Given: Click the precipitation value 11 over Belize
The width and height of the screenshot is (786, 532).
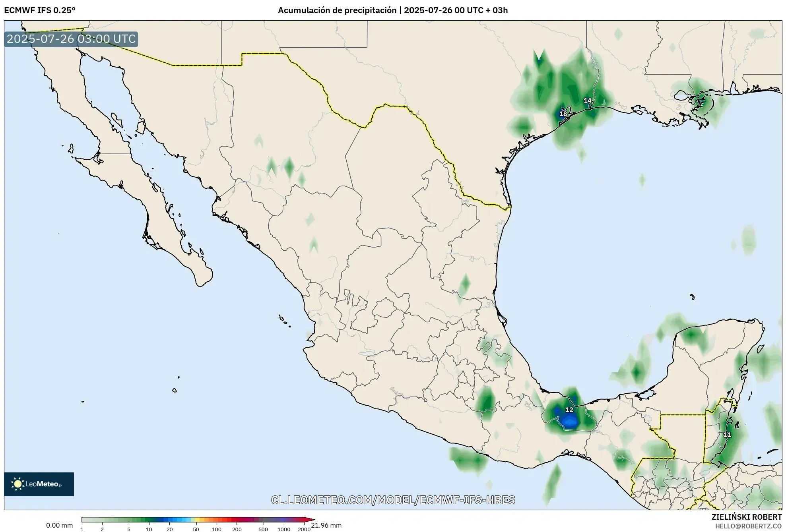Looking at the screenshot, I should [727, 435].
